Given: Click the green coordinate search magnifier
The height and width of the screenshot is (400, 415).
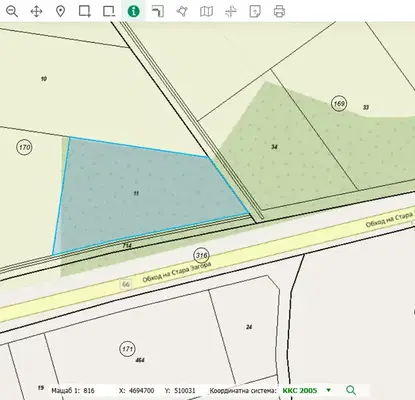Looking at the screenshot, I should pyautogui.click(x=351, y=390).
